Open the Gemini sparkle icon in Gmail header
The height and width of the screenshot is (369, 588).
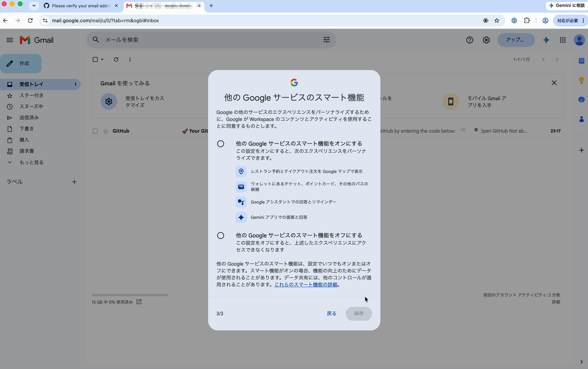(x=546, y=40)
